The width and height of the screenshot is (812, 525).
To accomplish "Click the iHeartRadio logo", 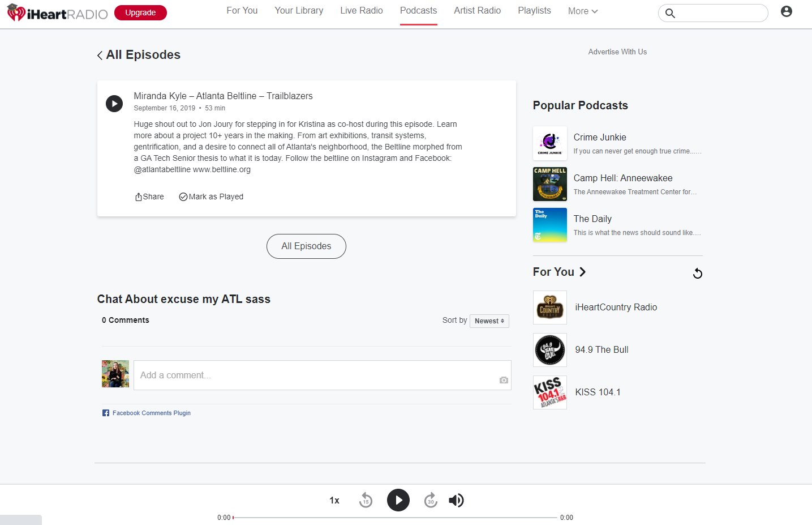I will [x=57, y=13].
